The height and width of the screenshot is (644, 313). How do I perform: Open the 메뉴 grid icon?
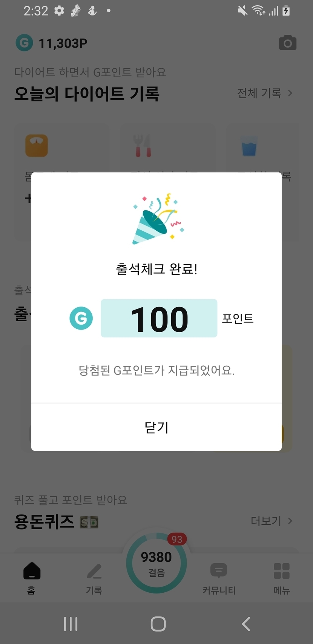281,578
